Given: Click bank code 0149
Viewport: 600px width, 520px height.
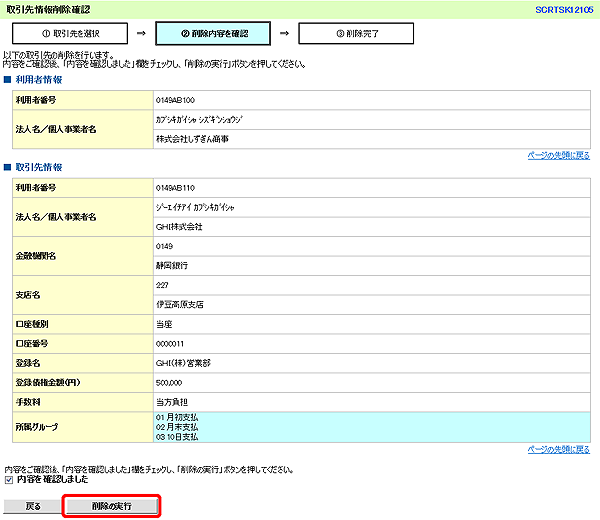Looking at the screenshot, I should click(164, 246).
